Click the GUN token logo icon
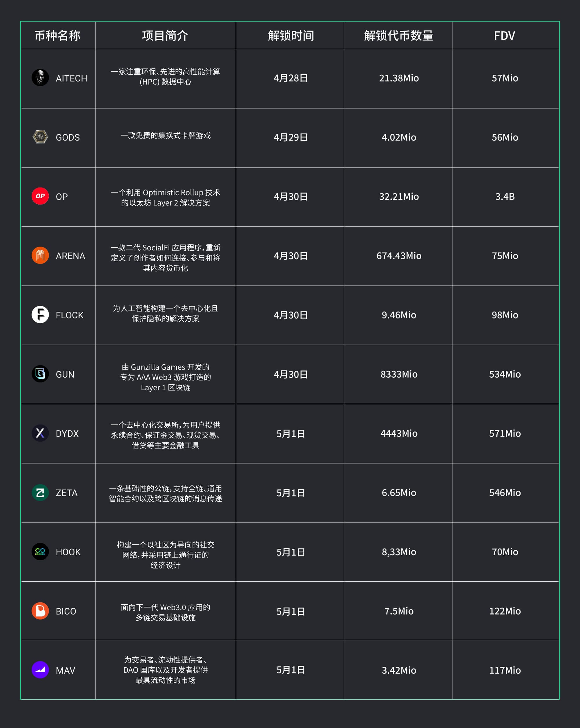Viewport: 580px width, 728px height. pyautogui.click(x=40, y=374)
